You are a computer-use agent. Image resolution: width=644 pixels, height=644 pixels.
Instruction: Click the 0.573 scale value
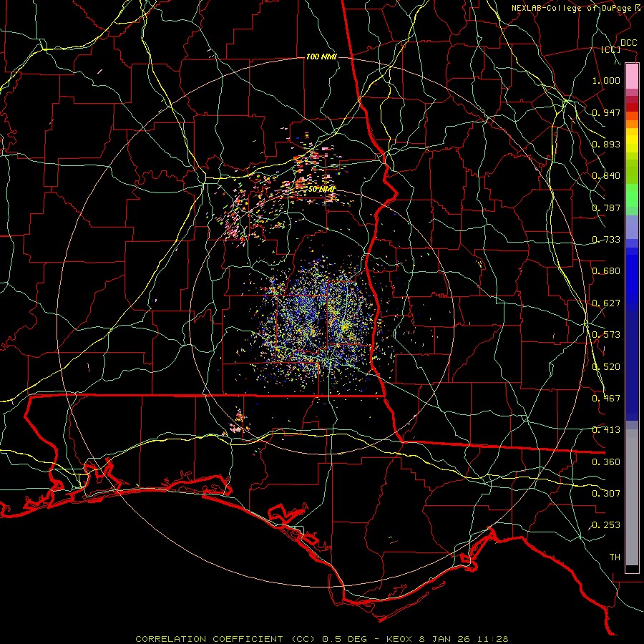[x=606, y=335]
